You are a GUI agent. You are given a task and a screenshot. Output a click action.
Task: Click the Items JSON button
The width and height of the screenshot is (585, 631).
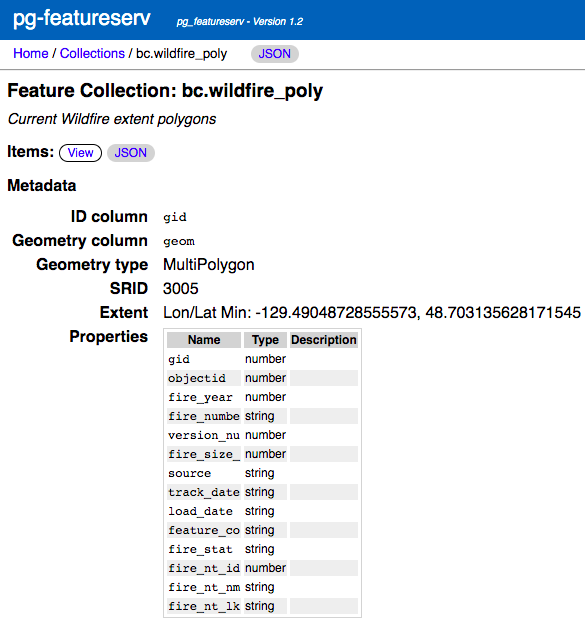(x=131, y=153)
